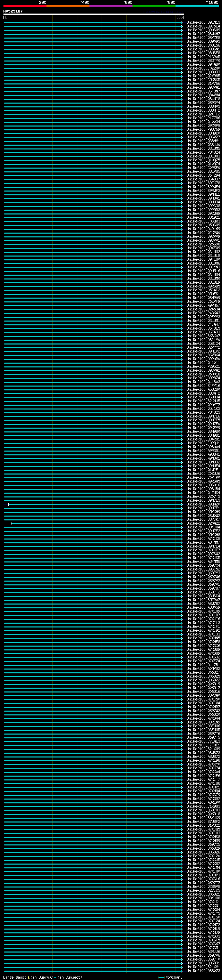
Task: Select the UniRef100_P17786 label
Action: 203,118
